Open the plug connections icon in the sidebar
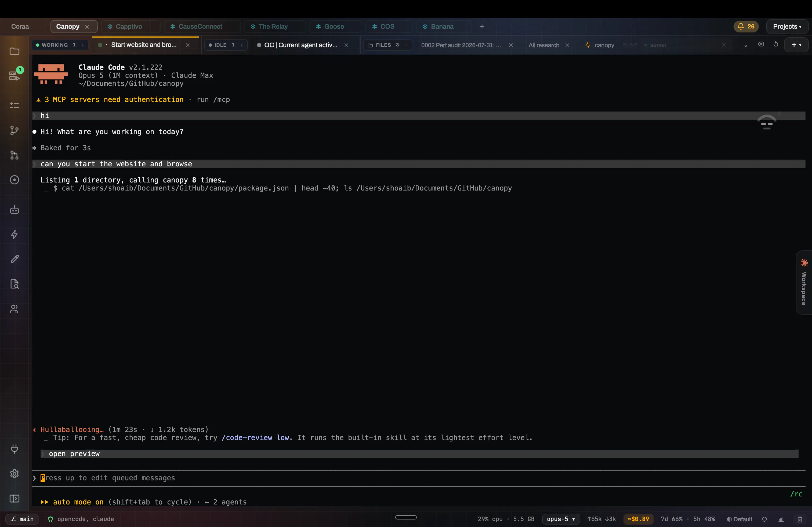The image size is (812, 527). (x=14, y=449)
